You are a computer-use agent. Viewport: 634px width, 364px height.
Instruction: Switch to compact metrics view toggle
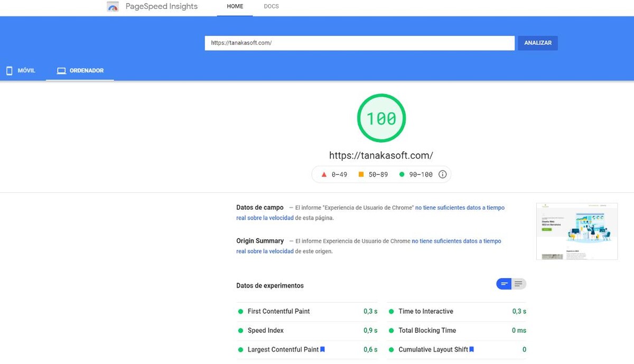pyautogui.click(x=504, y=284)
